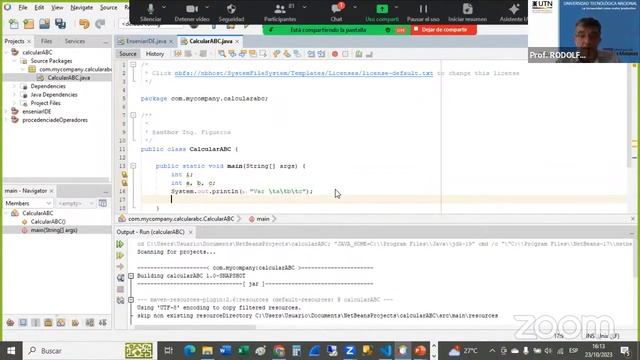This screenshot has width=640, height=360.
Task: Click the green Re-run icon in Output panel
Action: point(120,244)
